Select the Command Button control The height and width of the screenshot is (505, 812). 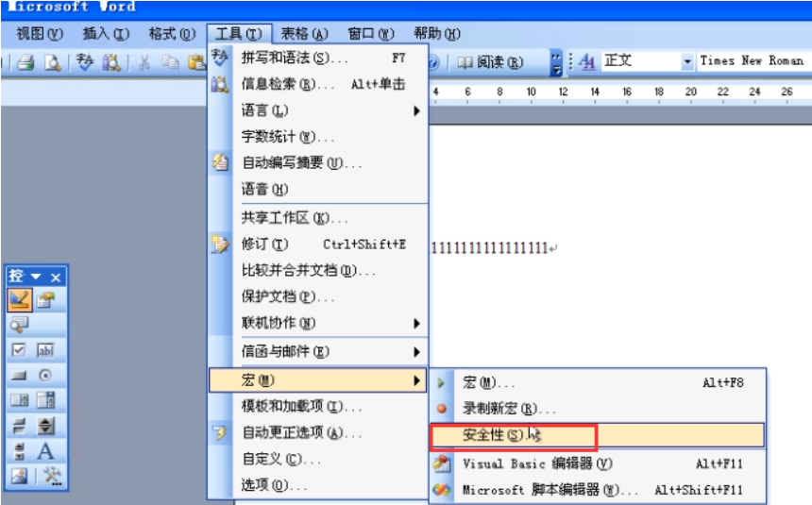(x=19, y=376)
